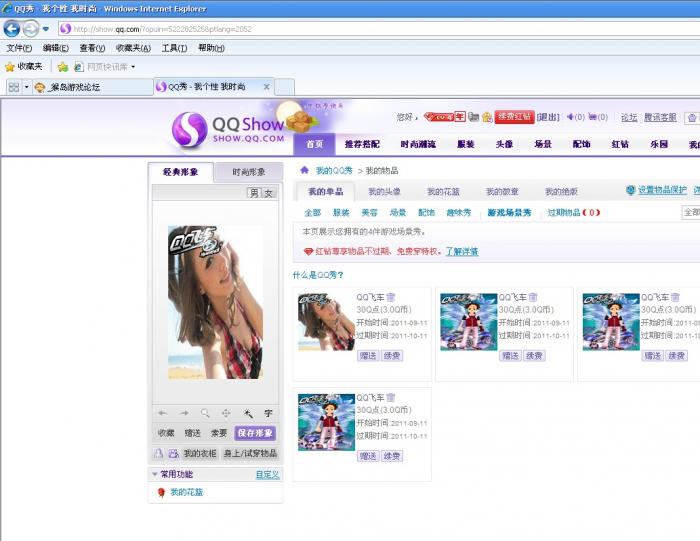Click the 退出 logout link
Screen dimensions: 700x541
[548, 117]
